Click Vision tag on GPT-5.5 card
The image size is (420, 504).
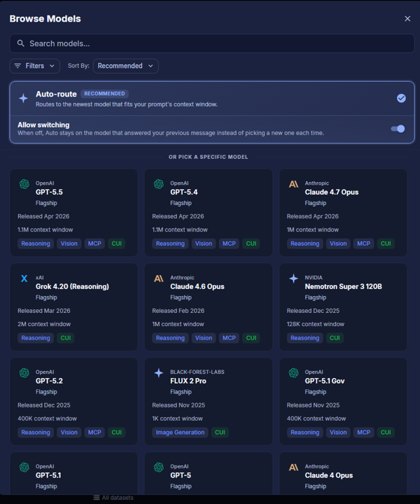coord(69,244)
